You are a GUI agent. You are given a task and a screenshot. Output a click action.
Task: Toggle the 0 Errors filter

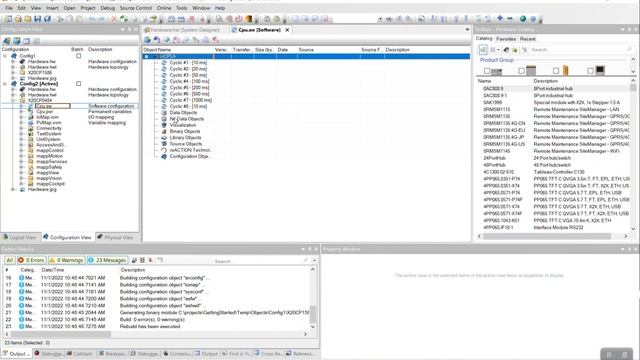[31, 260]
